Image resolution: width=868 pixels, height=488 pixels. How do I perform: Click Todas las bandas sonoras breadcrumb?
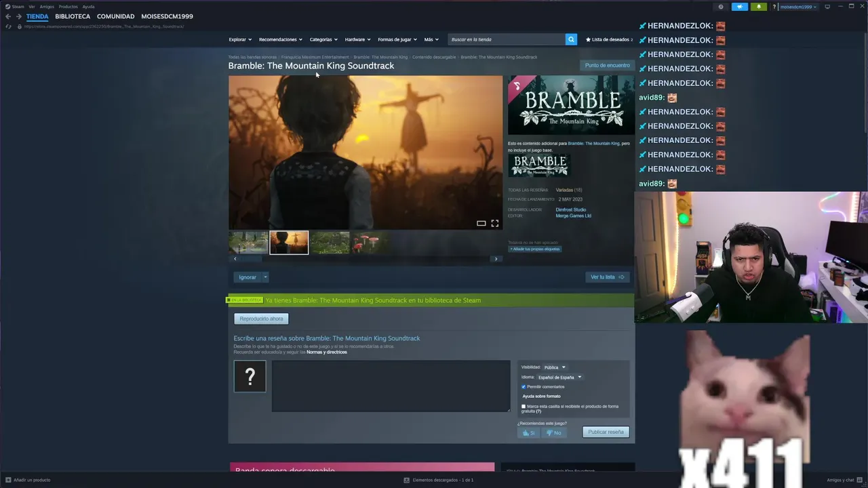(x=252, y=57)
